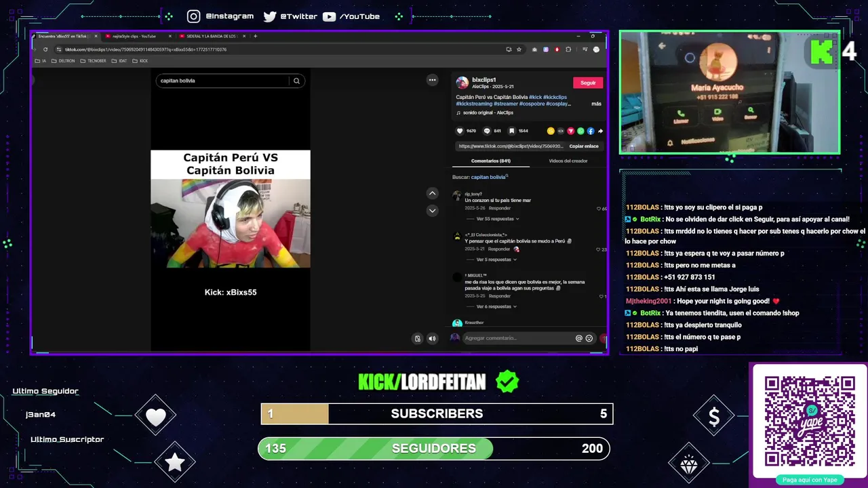Save the video with the bookmark icon showing 1544
The width and height of the screenshot is (868, 488).
click(512, 131)
